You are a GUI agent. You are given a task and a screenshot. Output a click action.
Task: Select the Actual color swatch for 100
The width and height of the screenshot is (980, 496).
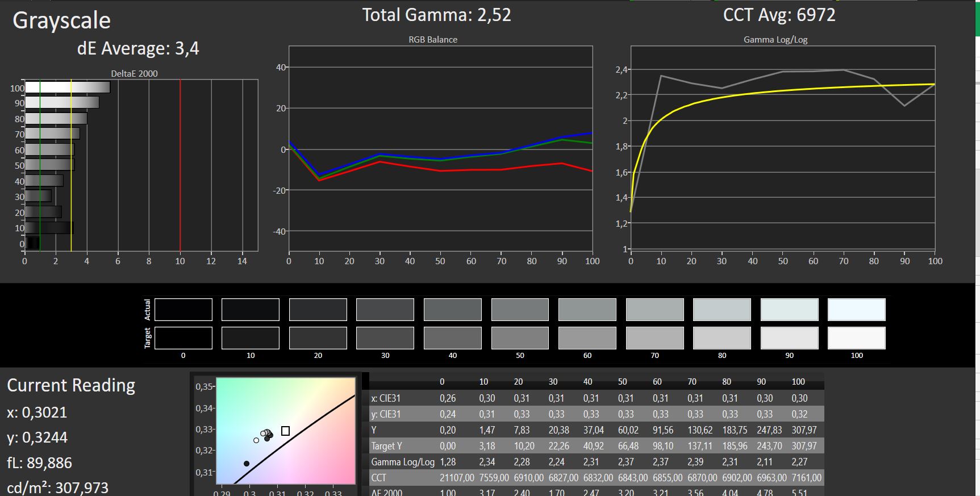click(x=857, y=310)
